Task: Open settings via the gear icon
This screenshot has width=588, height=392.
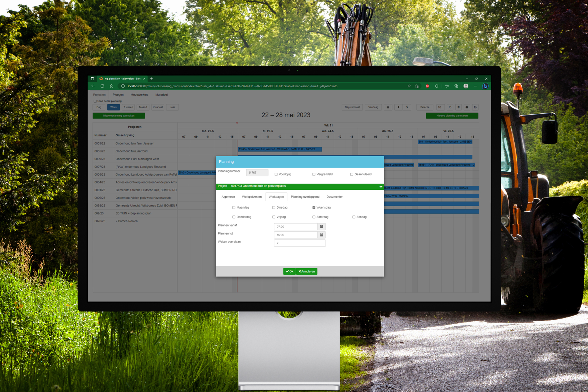Action: (x=458, y=107)
